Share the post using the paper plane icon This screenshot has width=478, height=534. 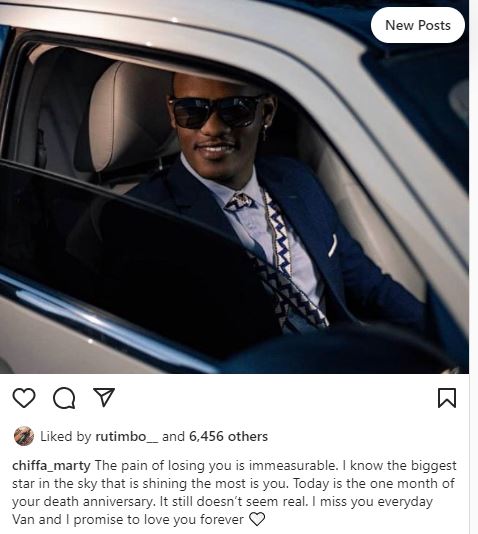pos(104,397)
